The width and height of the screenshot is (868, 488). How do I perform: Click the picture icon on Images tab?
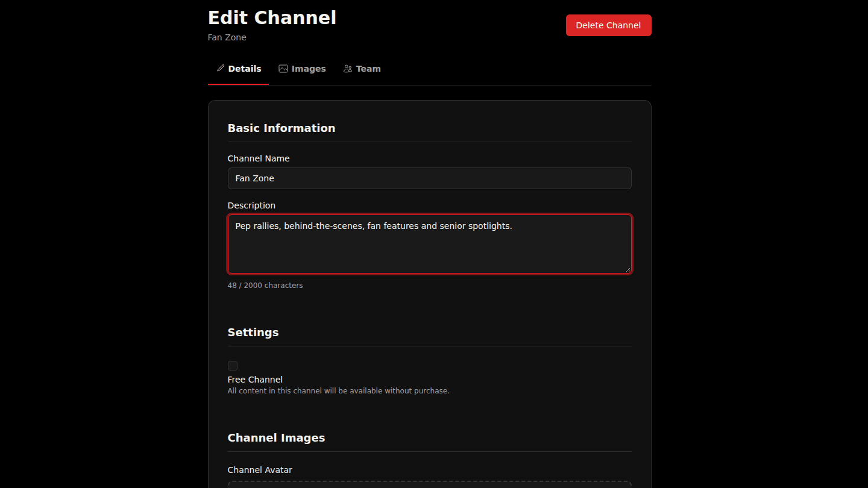pos(283,69)
